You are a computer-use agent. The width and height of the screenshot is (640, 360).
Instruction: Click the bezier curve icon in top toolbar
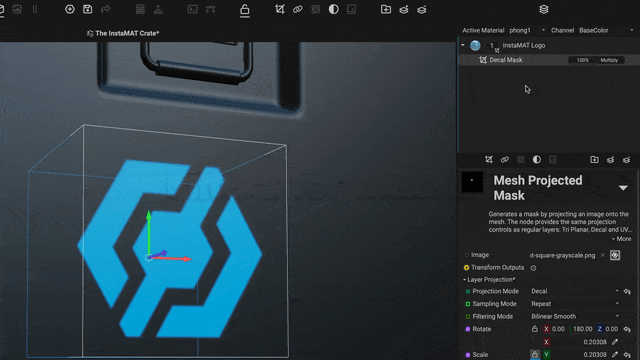click(x=211, y=9)
